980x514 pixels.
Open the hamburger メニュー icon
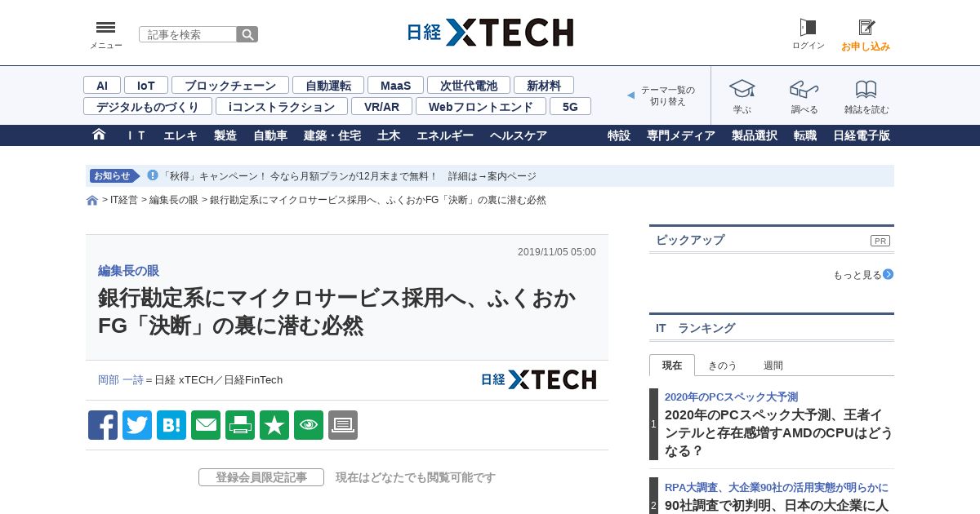(105, 28)
